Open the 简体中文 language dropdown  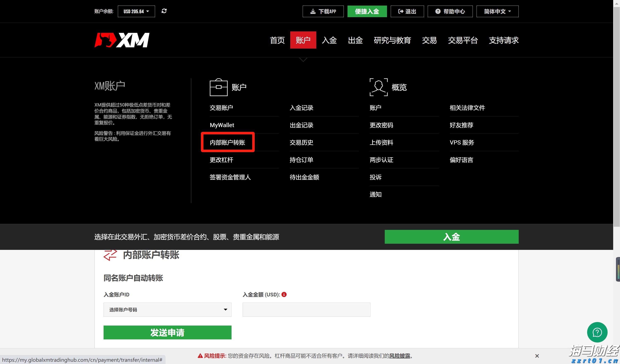point(497,11)
